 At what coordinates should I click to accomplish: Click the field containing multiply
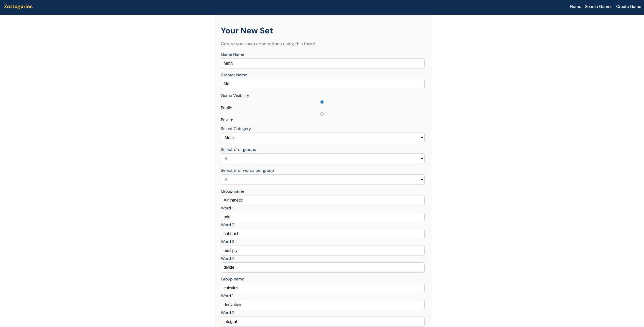point(323,251)
